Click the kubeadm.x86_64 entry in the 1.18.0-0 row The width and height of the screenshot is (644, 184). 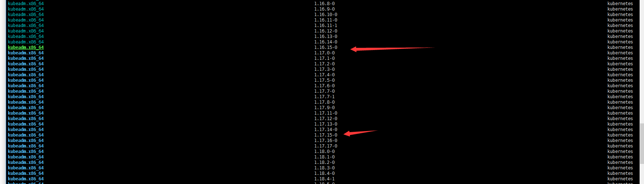pyautogui.click(x=26, y=152)
